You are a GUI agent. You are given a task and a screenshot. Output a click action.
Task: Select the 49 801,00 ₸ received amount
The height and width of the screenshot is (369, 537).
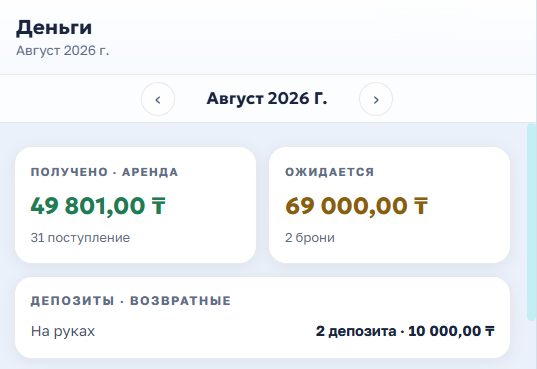[x=98, y=206]
